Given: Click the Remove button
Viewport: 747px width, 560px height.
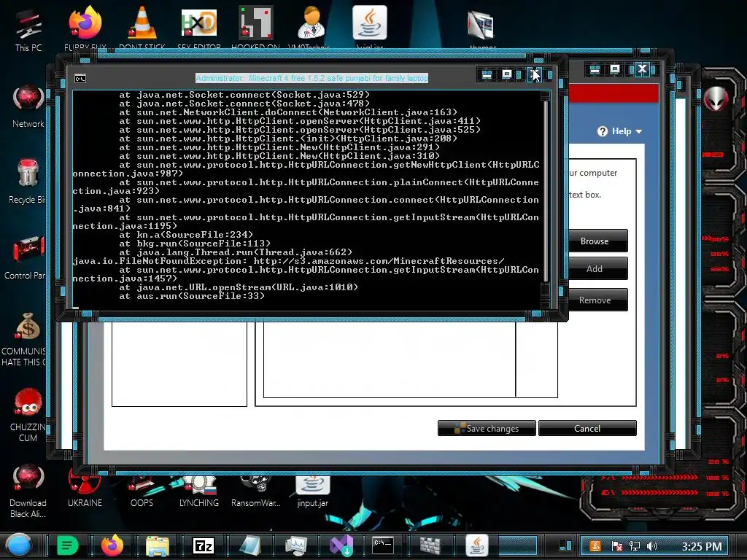Looking at the screenshot, I should pyautogui.click(x=595, y=300).
